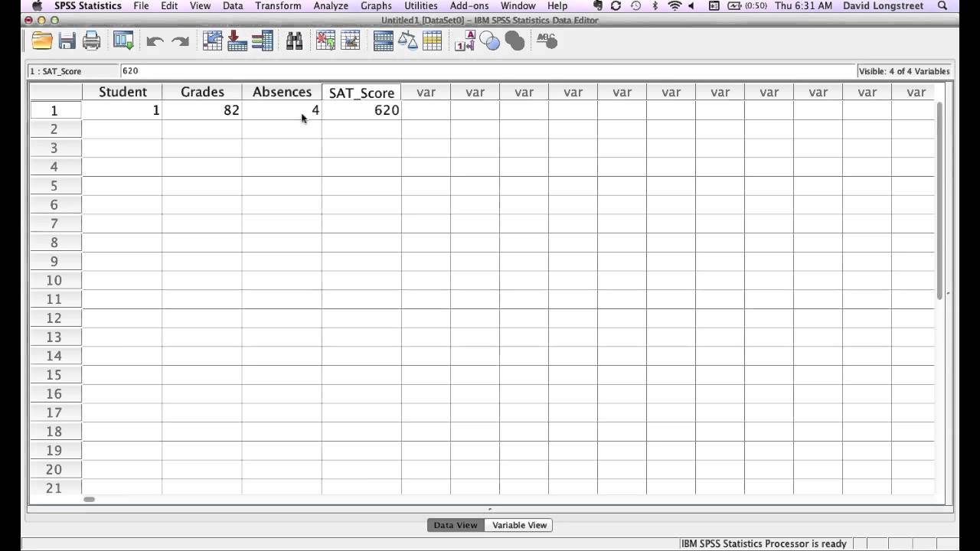Click the Insert cases icon
This screenshot has width=980, height=551.
[326, 41]
